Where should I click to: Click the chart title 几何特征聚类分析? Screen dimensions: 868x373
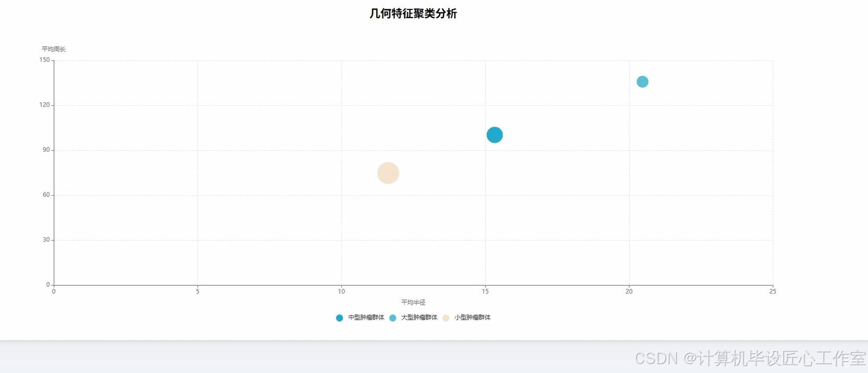[413, 14]
